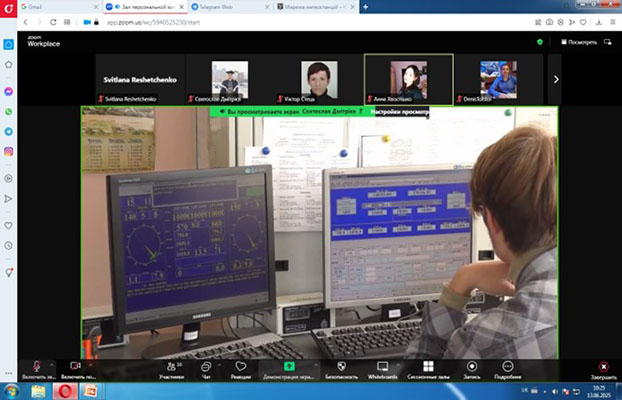
Task: Click the green Share Screen button
Action: pos(289,367)
